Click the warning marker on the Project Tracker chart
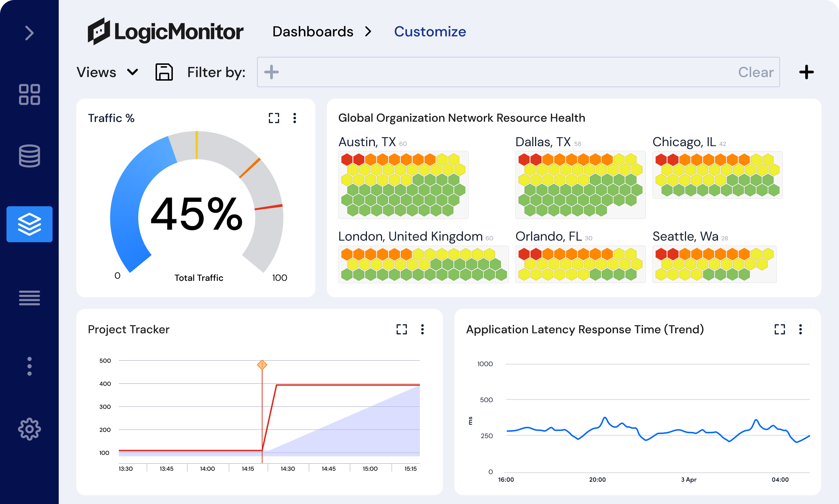839x504 pixels. click(262, 365)
